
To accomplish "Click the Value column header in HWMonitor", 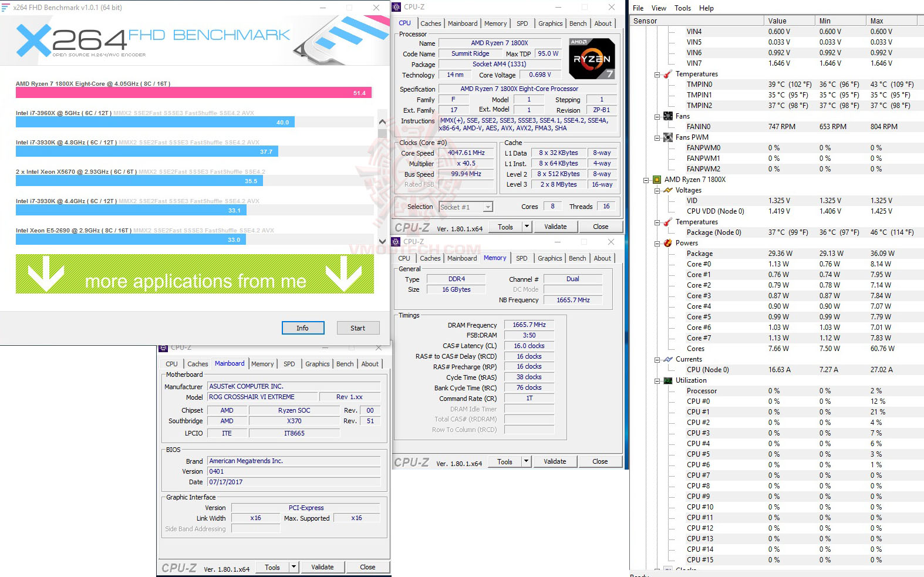I will pyautogui.click(x=788, y=21).
